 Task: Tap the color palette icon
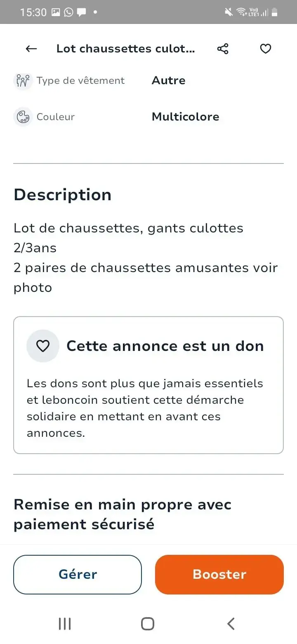pos(23,117)
